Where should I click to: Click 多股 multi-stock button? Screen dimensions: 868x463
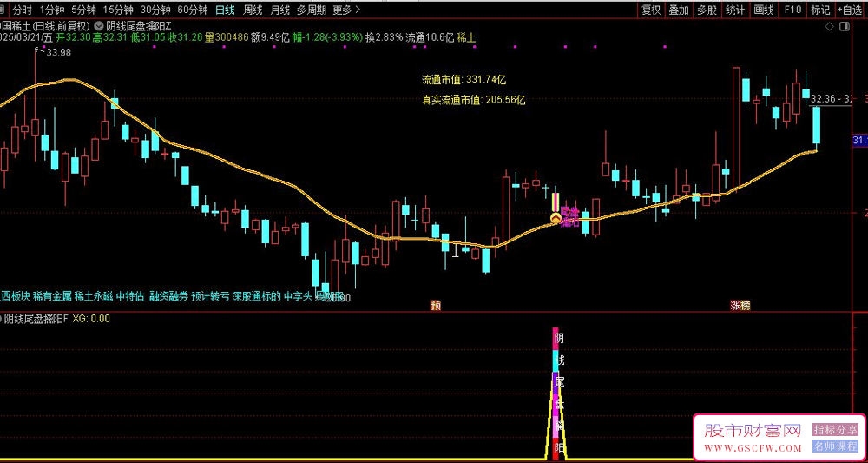click(707, 10)
